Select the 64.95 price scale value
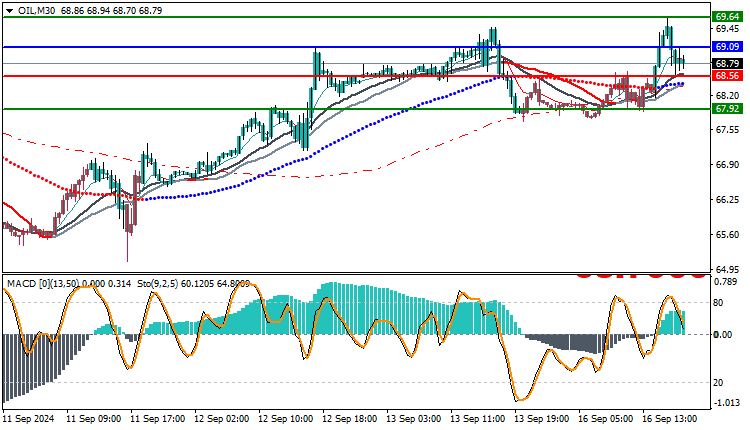The image size is (750, 430). coord(727,269)
